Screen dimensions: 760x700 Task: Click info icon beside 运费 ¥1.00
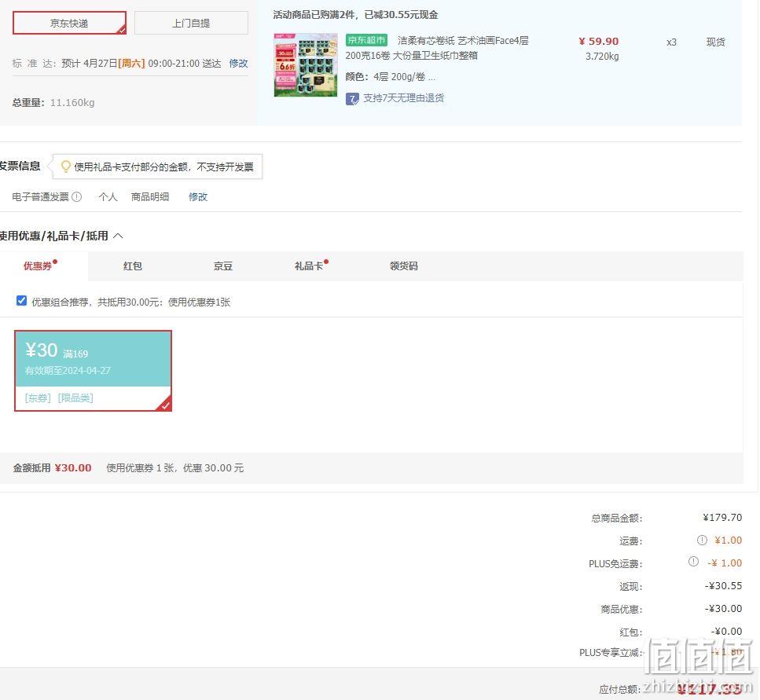[702, 541]
